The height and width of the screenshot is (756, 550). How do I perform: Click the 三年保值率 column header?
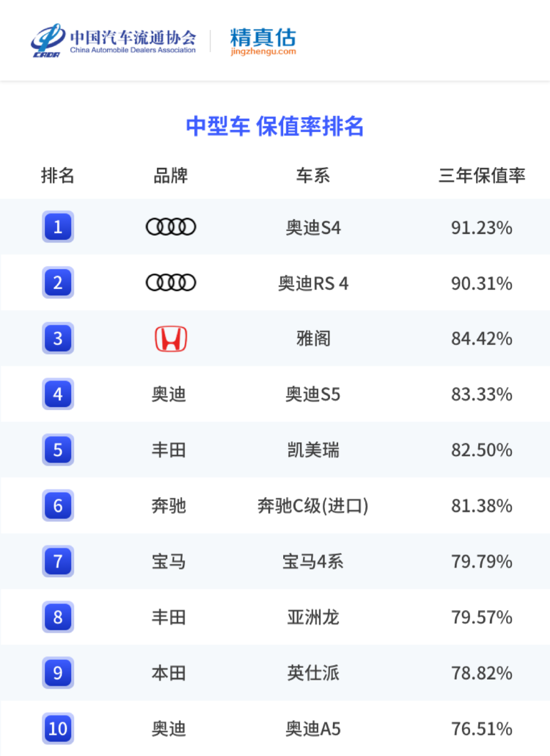point(481,176)
